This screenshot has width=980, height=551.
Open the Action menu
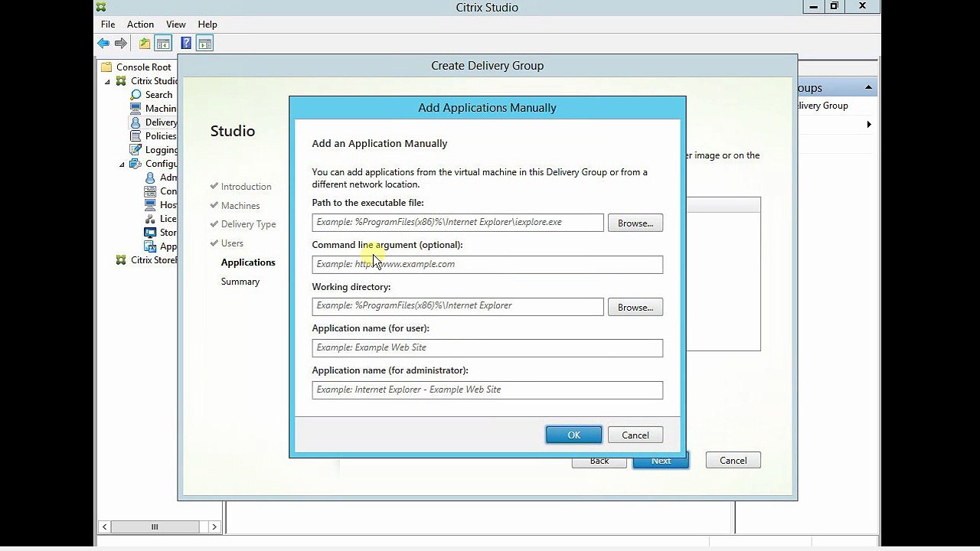coord(140,24)
